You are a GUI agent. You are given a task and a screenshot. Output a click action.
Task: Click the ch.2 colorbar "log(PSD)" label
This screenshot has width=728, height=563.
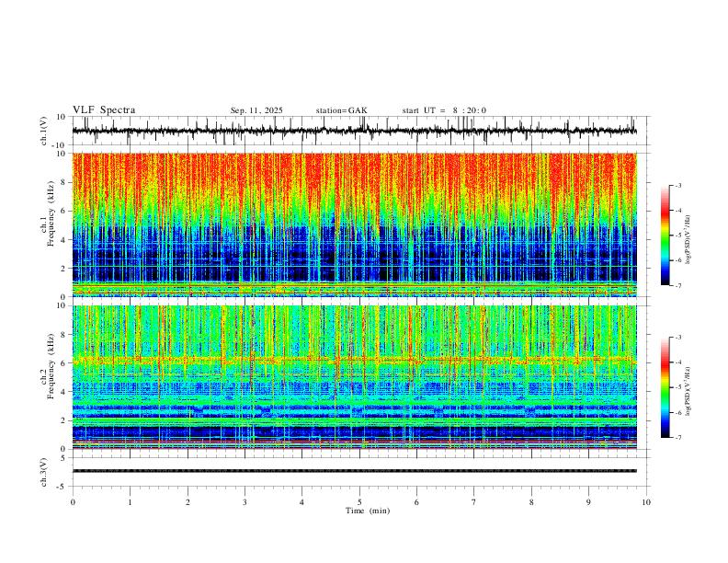[x=688, y=392]
